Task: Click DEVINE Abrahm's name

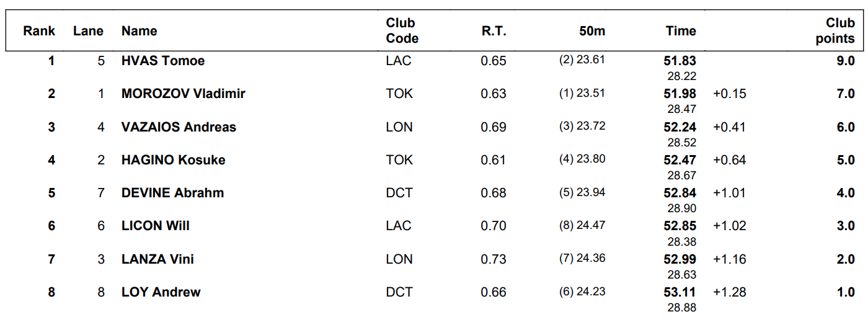Action: [173, 193]
